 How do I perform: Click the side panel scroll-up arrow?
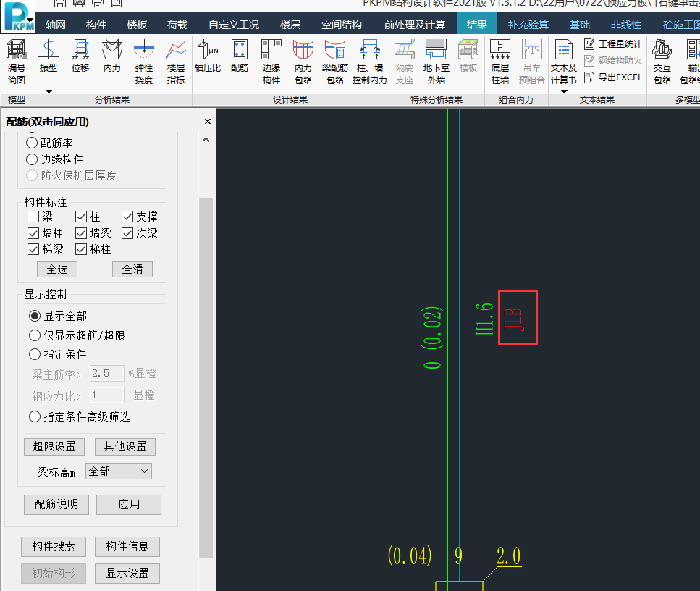(206, 140)
